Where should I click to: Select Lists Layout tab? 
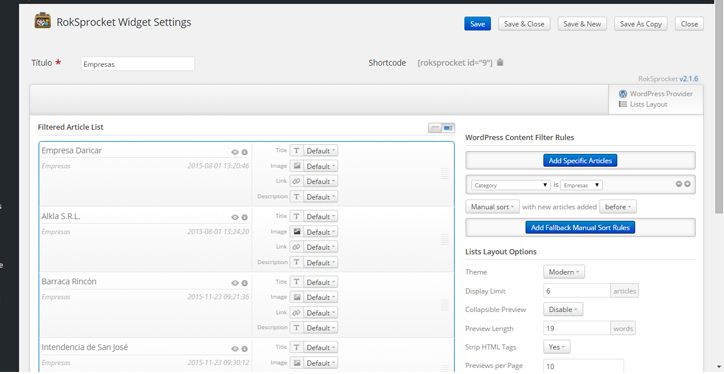pos(643,104)
